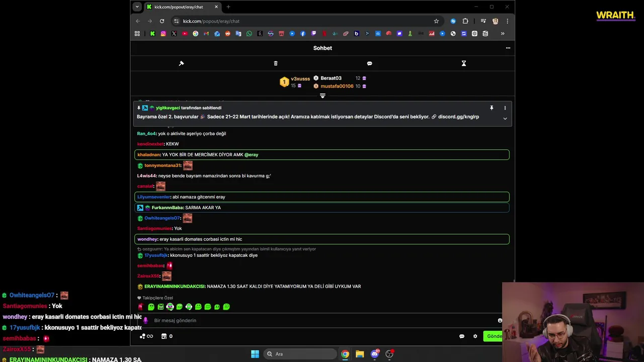644x362 pixels.
Task: Click the chat bubble icon beside settings gear
Action: [462, 336]
